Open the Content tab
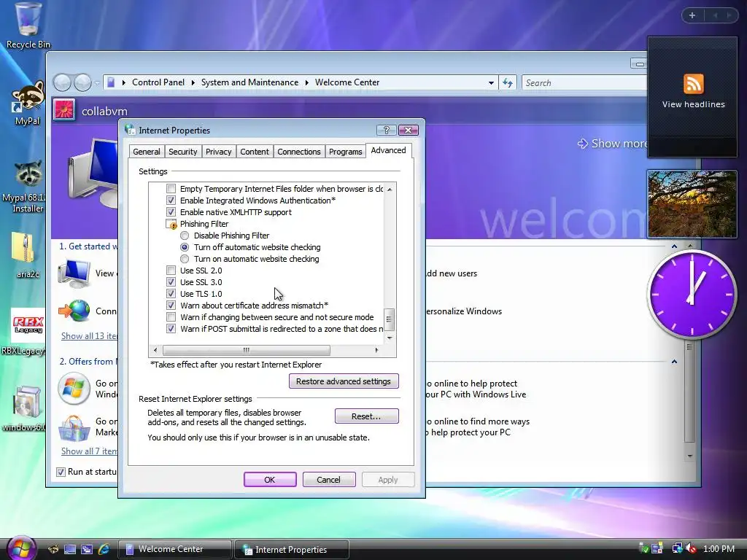Viewport: 747px width, 560px height. coord(255,152)
